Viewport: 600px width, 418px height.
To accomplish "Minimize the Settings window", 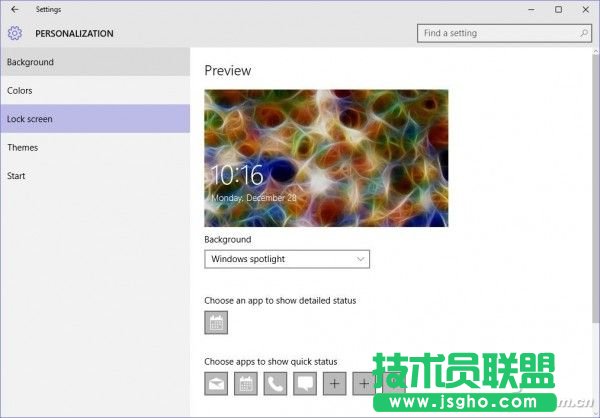I will (x=530, y=9).
